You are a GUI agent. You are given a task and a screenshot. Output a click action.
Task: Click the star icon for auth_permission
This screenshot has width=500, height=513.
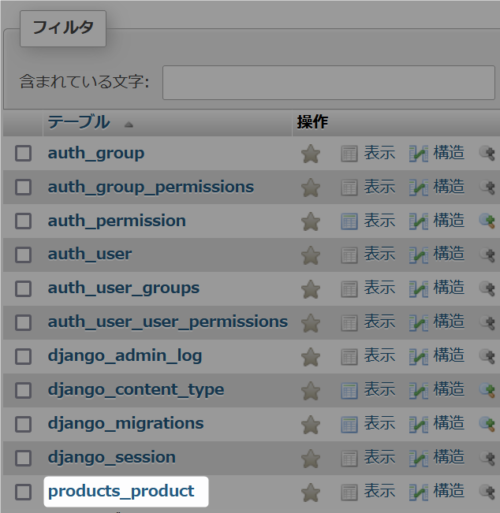(311, 221)
